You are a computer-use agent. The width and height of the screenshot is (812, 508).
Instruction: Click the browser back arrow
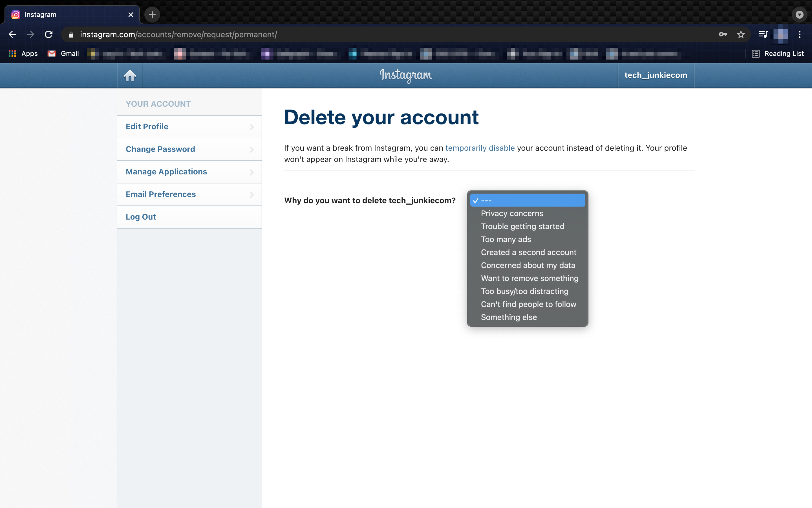pyautogui.click(x=12, y=34)
